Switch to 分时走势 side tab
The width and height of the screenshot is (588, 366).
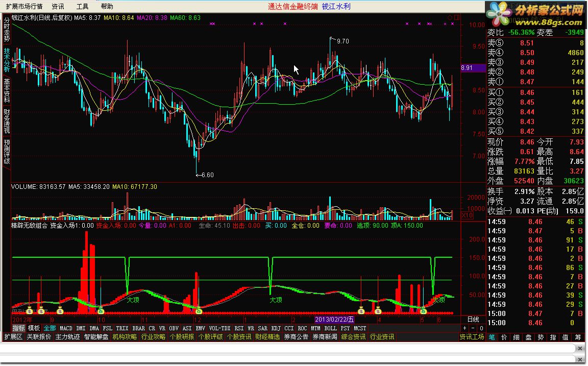[7, 30]
